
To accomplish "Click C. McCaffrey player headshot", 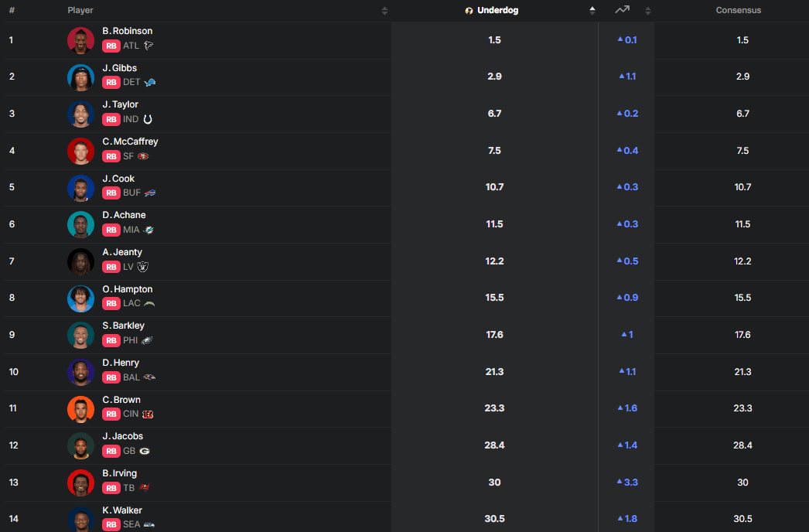I will 80,151.
